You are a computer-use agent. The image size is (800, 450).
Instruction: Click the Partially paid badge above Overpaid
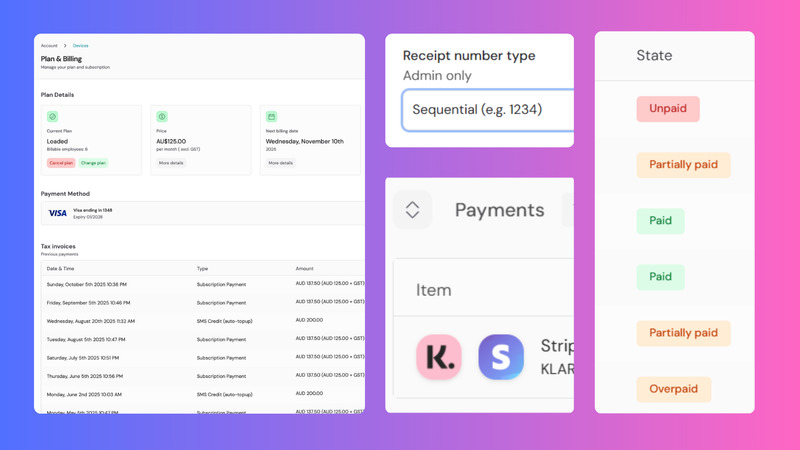click(683, 333)
